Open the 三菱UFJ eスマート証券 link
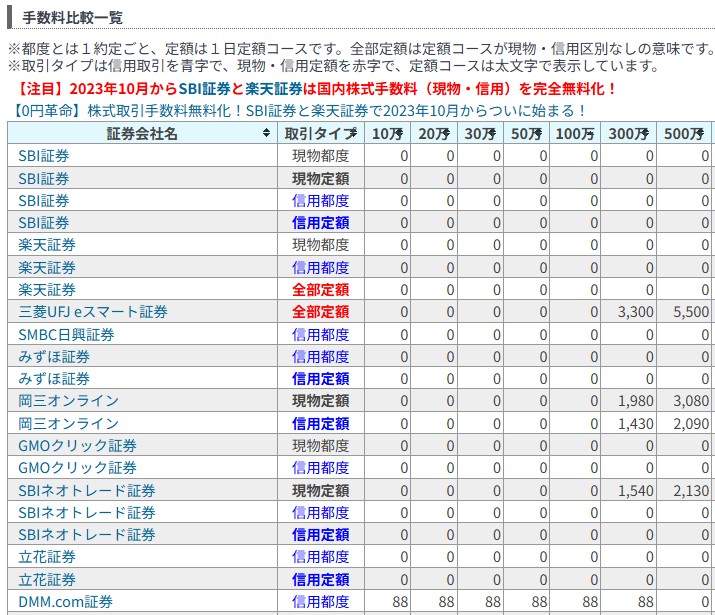Screen dimensions: 715x615 (x=93, y=312)
